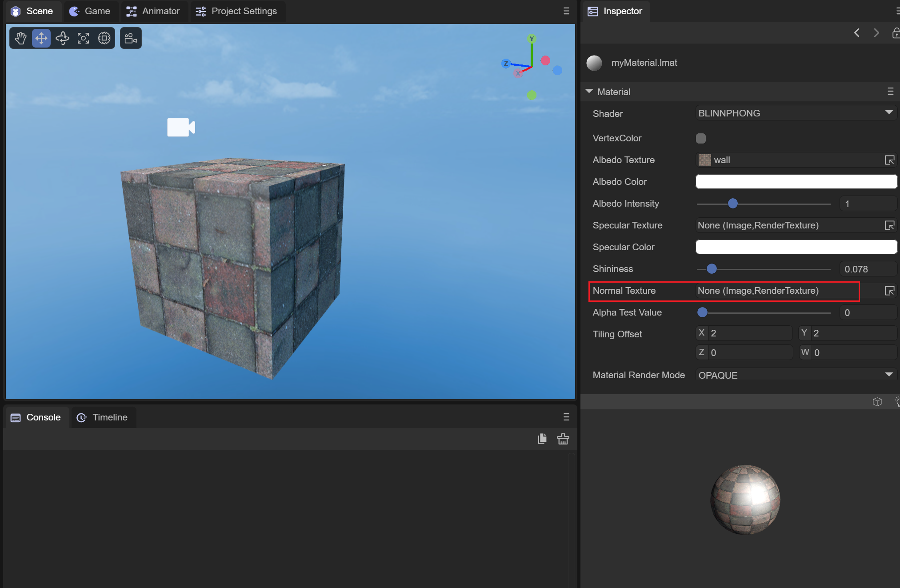Click the camera settings icon in toolbar
This screenshot has width=900, height=588.
[x=131, y=38]
